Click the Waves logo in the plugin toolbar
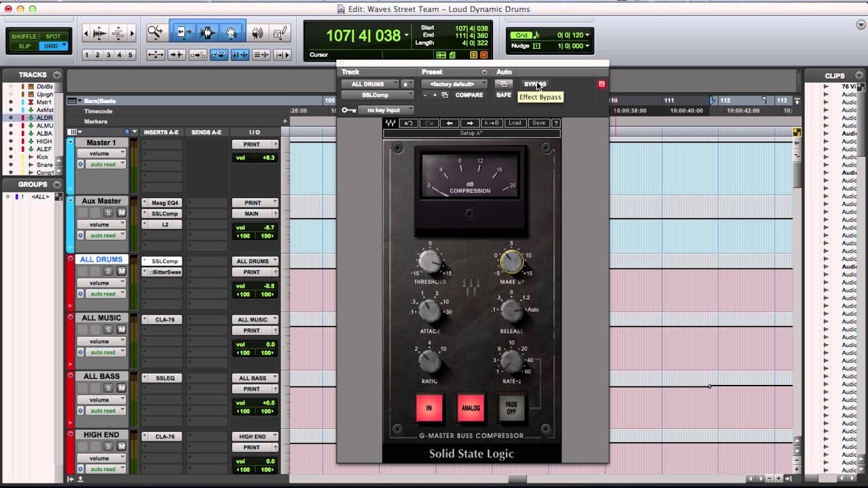 [x=392, y=122]
